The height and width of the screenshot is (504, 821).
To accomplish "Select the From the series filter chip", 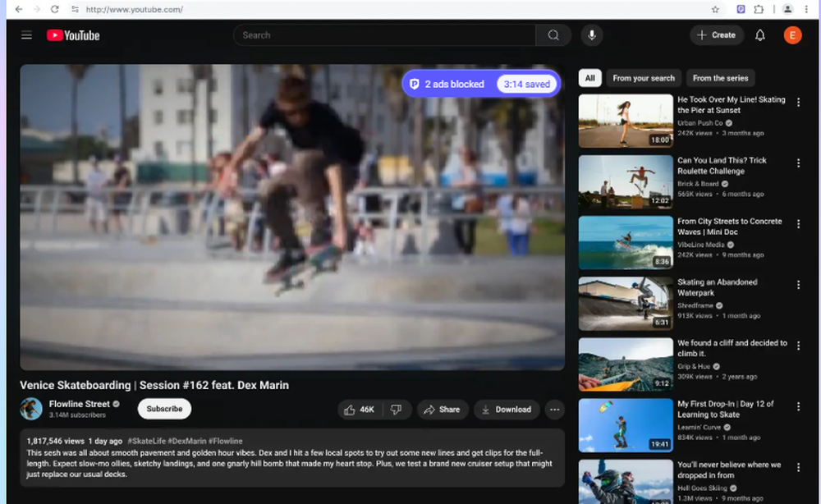I will (720, 78).
